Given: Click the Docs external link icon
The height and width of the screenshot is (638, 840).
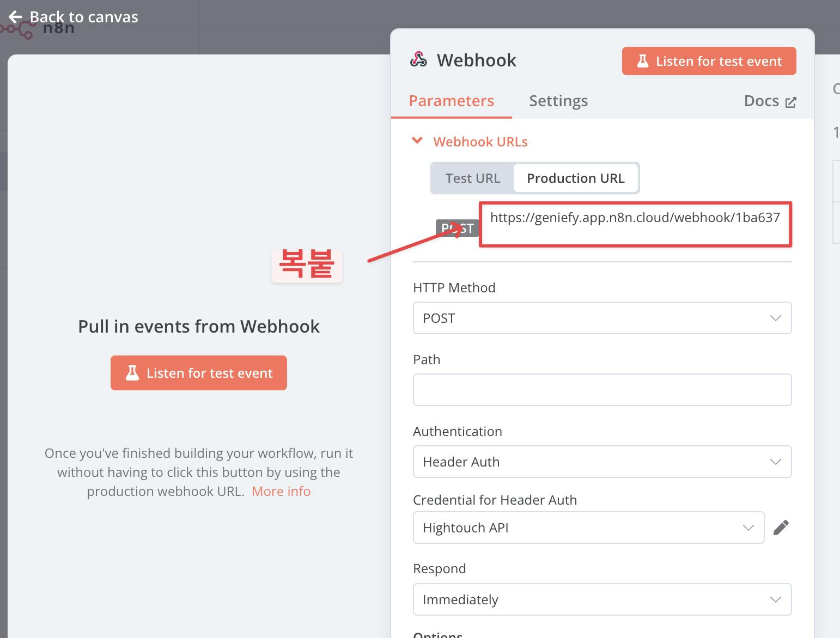Looking at the screenshot, I should tap(791, 102).
